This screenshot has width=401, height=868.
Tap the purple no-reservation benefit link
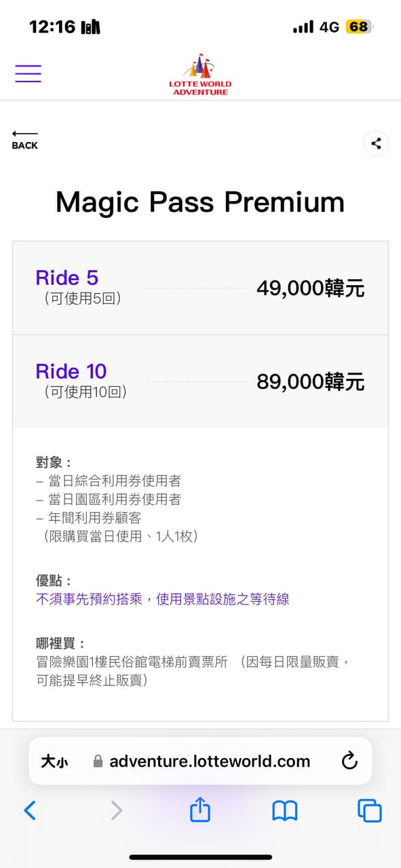pos(161,599)
